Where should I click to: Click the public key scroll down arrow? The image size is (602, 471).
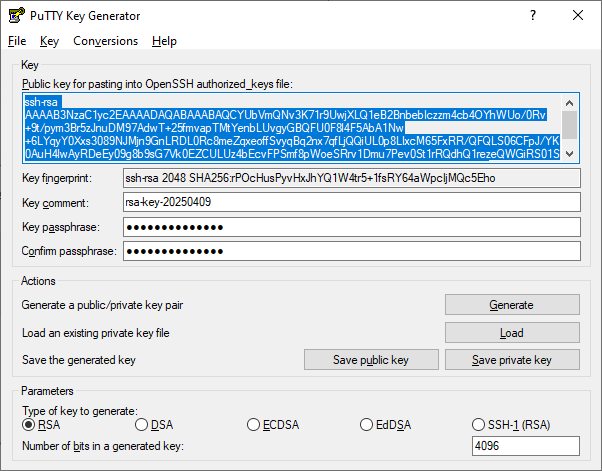(569, 154)
